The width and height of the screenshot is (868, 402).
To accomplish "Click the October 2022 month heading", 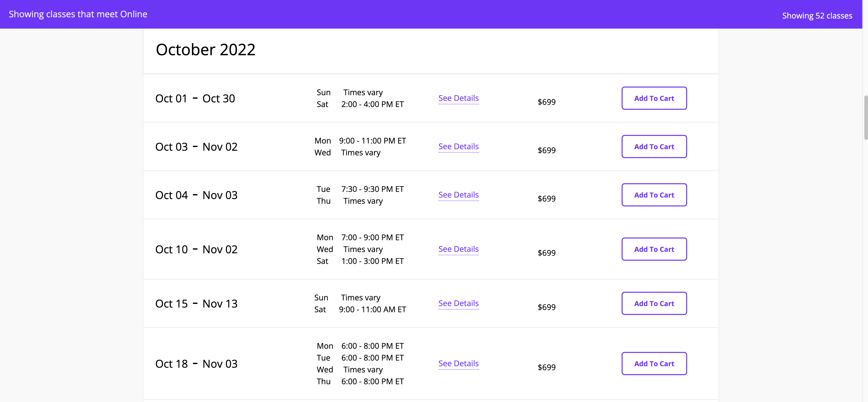I will [205, 50].
